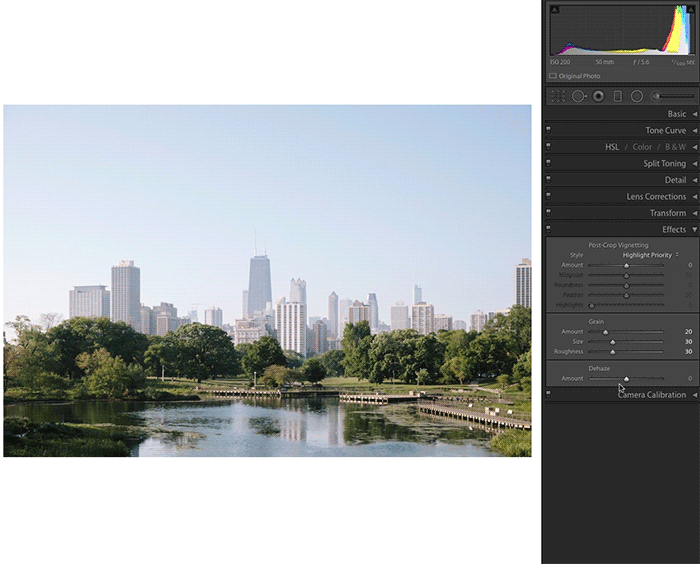700x564 pixels.
Task: Toggle the Split Toning panel switch
Action: click(x=549, y=163)
